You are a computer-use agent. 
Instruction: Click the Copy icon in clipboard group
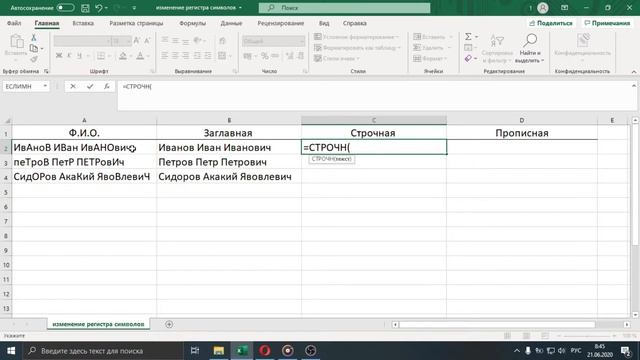click(x=34, y=49)
